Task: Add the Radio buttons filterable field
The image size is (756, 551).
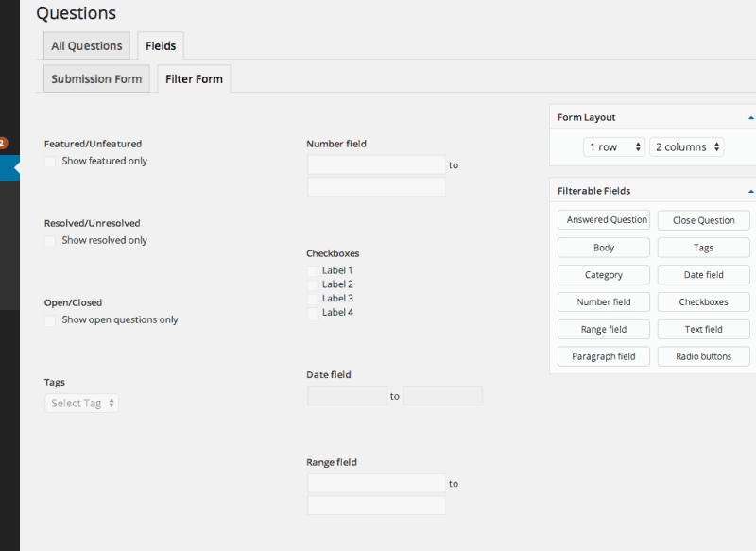Action: [703, 356]
